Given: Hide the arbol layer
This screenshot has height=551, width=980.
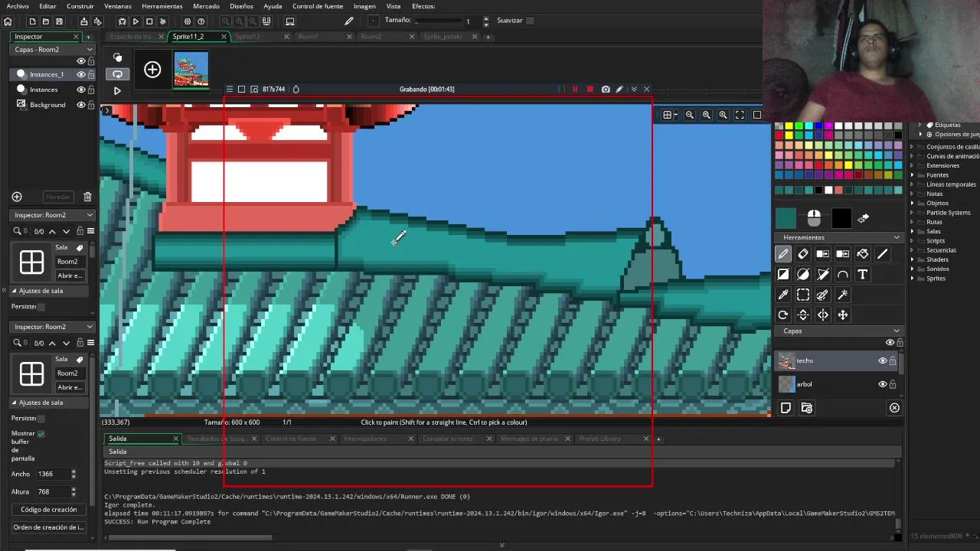Looking at the screenshot, I should pos(882,384).
